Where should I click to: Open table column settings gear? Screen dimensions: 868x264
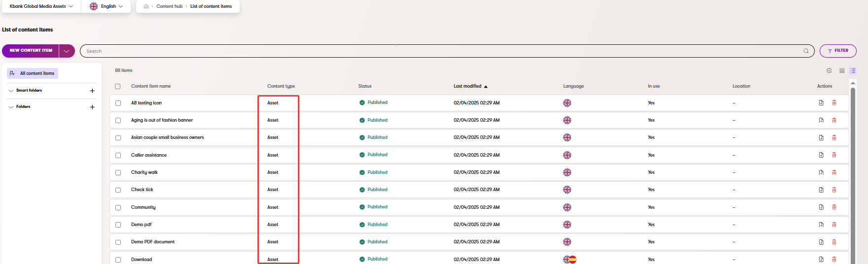point(829,70)
